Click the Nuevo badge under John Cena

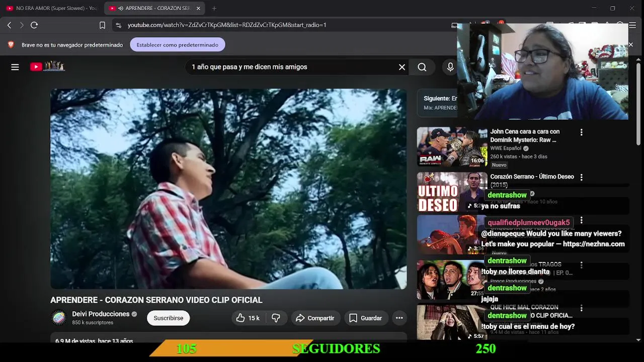tap(499, 165)
